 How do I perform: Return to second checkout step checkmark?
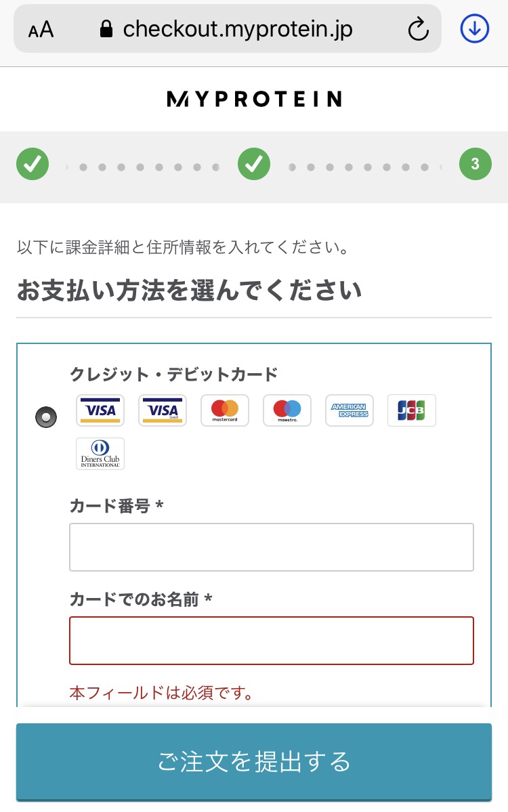pyautogui.click(x=254, y=164)
